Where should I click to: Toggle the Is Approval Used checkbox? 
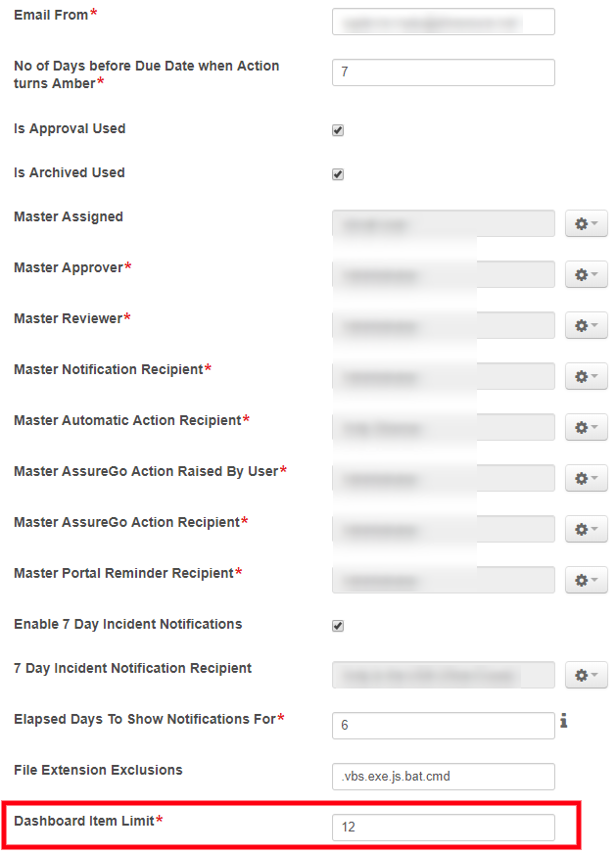[x=338, y=130]
